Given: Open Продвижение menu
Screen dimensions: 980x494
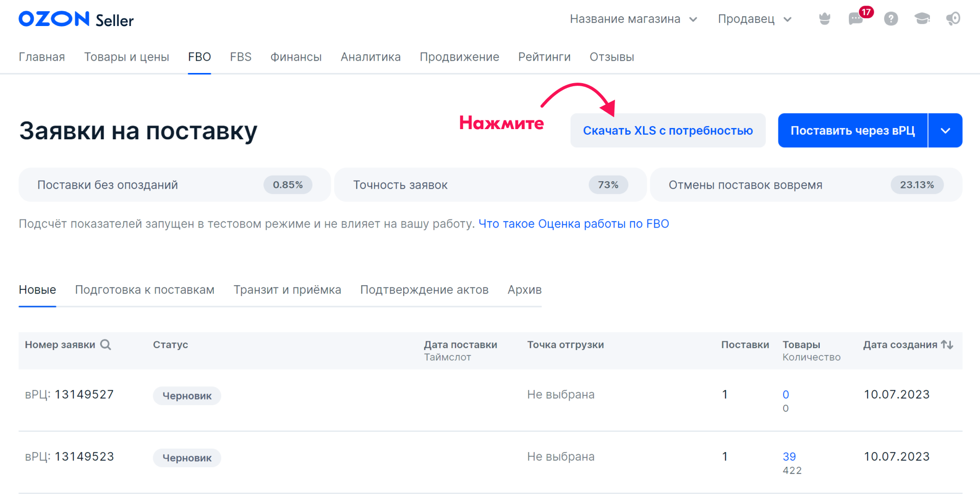Looking at the screenshot, I should pos(459,57).
